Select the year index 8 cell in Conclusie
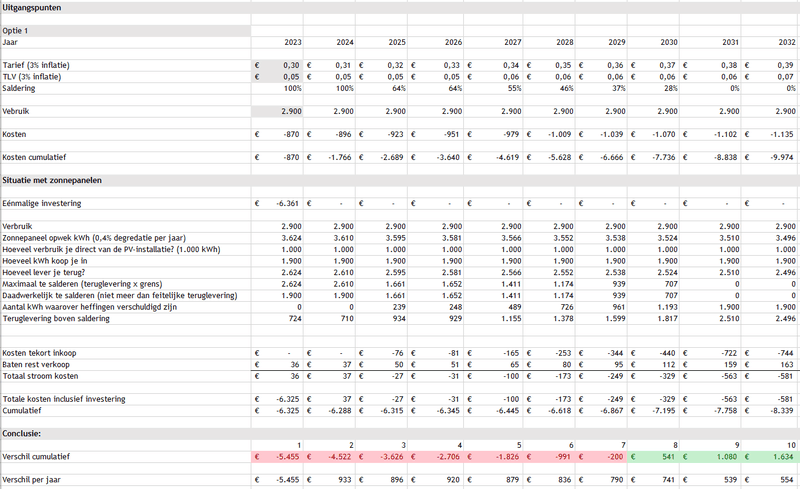800x489 pixels. pos(653,445)
